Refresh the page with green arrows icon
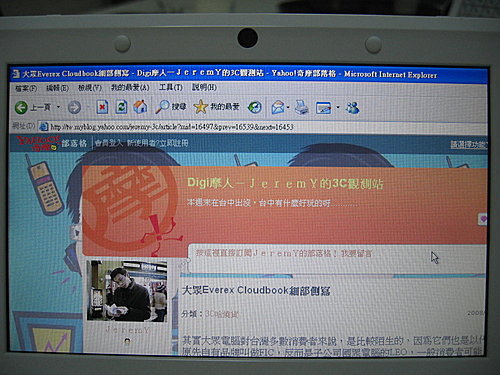 pyautogui.click(x=121, y=107)
